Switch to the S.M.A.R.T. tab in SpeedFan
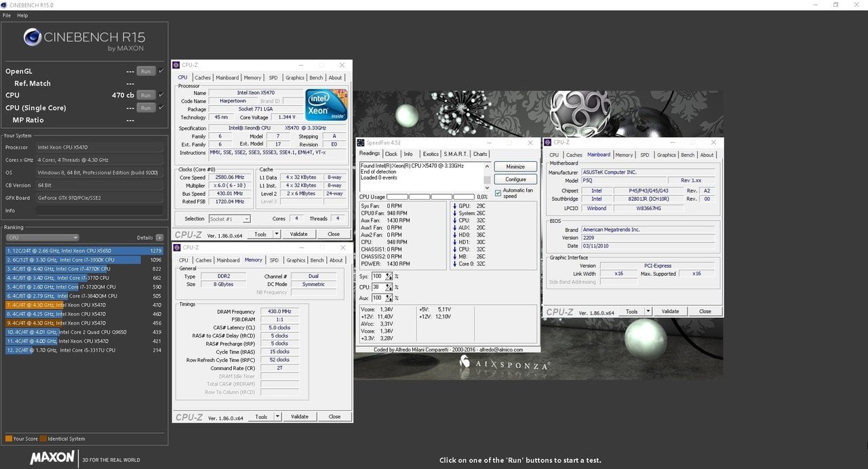Viewport: 868px width, 469px height. coord(454,154)
